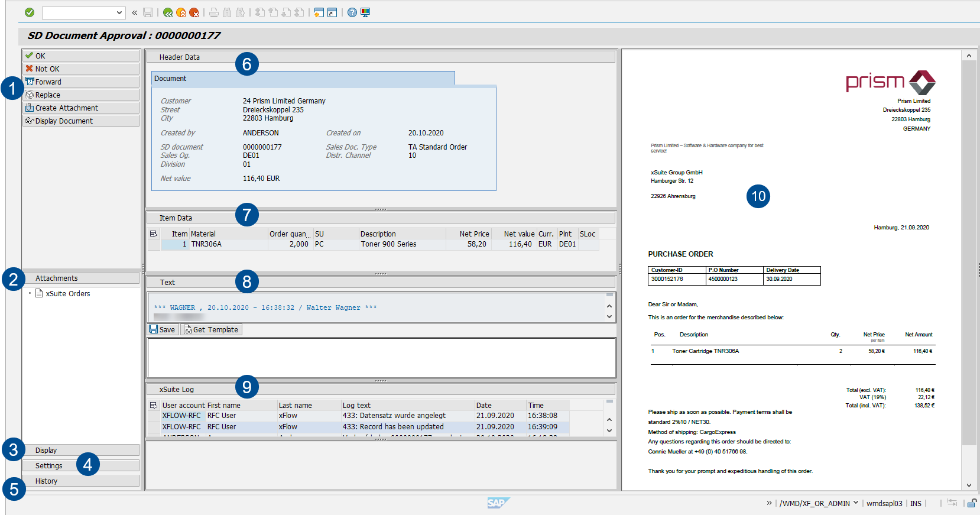Click the wmdsapl03 server name in status bar
The width and height of the screenshot is (980, 515).
[x=884, y=504]
